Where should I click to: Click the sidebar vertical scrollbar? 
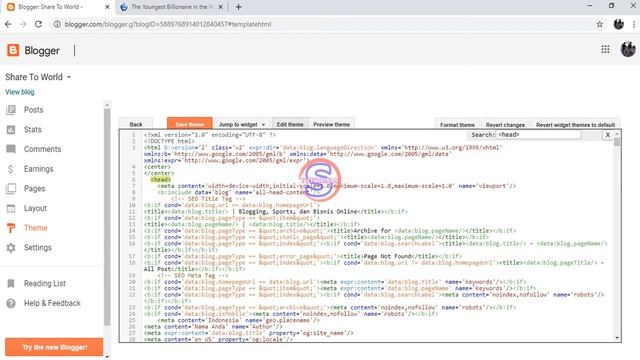pyautogui.click(x=107, y=216)
